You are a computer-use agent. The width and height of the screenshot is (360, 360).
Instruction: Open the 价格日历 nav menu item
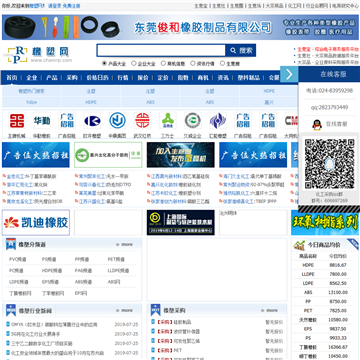coord(97,78)
